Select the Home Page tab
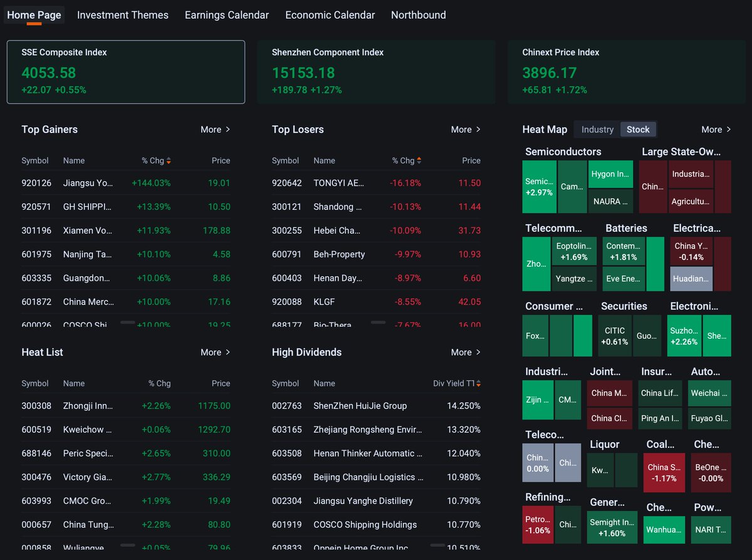 (34, 15)
